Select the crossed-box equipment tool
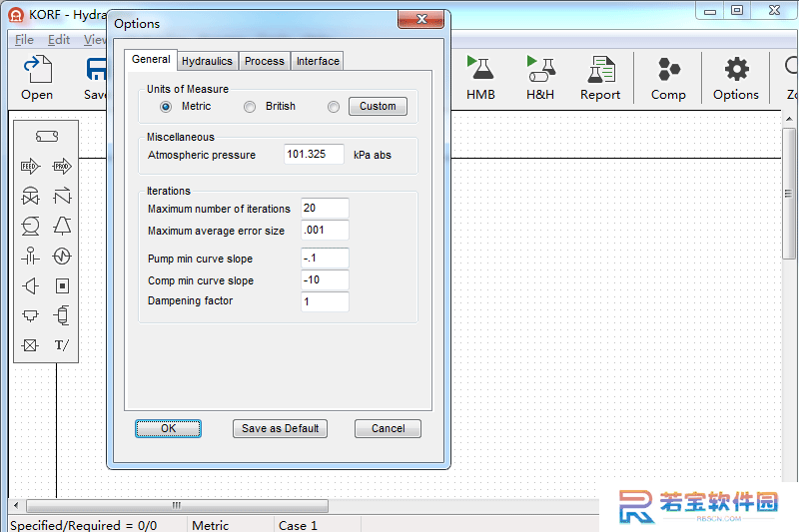This screenshot has height=532, width=799. pyautogui.click(x=31, y=345)
